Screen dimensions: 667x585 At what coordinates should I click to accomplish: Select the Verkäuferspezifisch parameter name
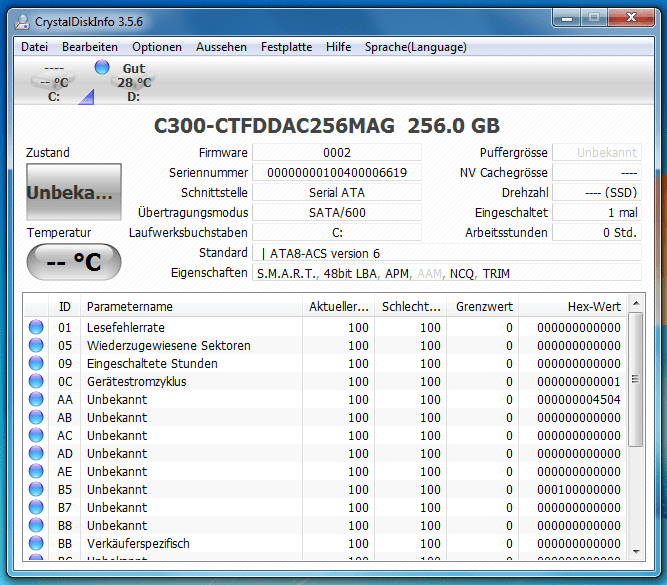pos(138,543)
